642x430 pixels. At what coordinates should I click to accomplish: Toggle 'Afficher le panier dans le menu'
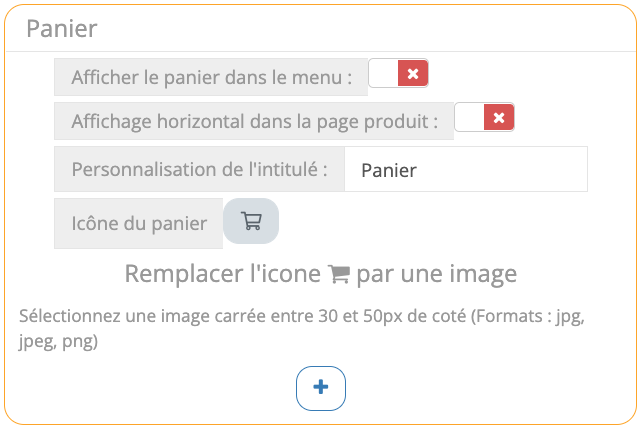[398, 73]
